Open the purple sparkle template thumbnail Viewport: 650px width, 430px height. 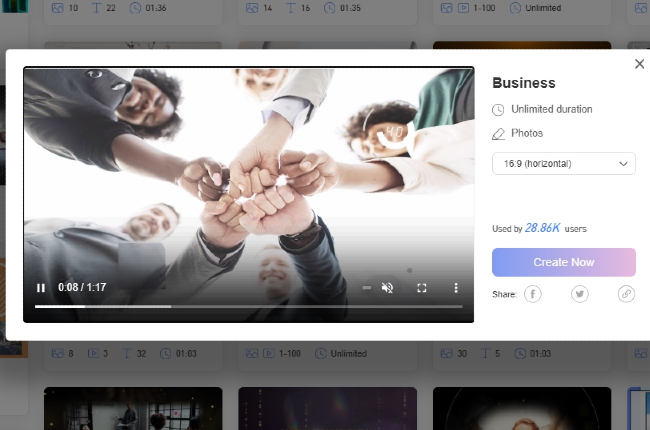click(x=327, y=408)
